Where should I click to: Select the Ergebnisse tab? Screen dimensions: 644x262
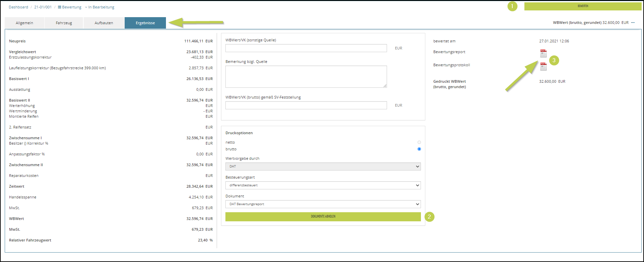click(145, 23)
